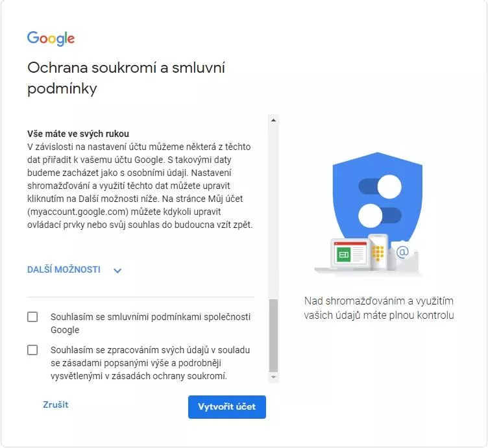Click the scrollbar up arrow
Viewport: 488px width, 448px height.
[x=273, y=120]
